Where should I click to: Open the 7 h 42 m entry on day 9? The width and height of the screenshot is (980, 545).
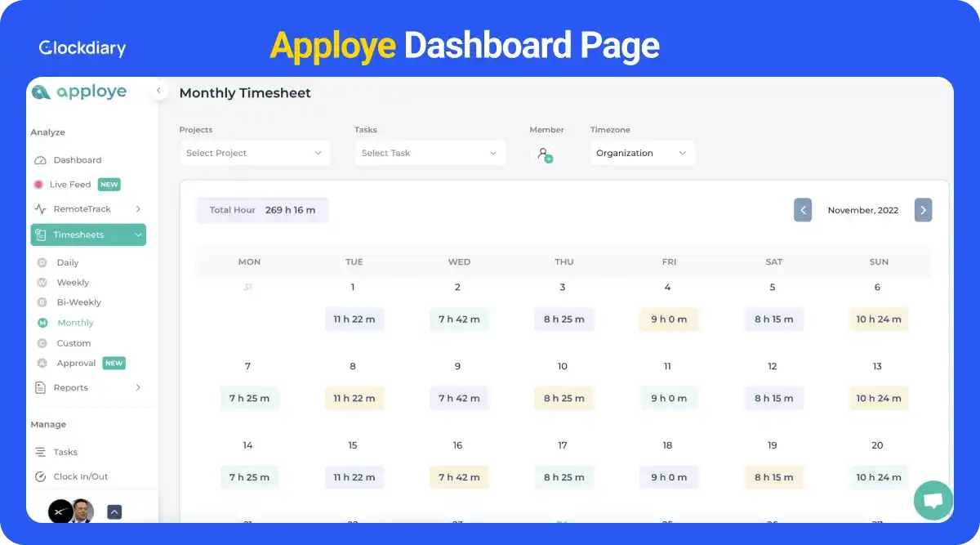[459, 398]
